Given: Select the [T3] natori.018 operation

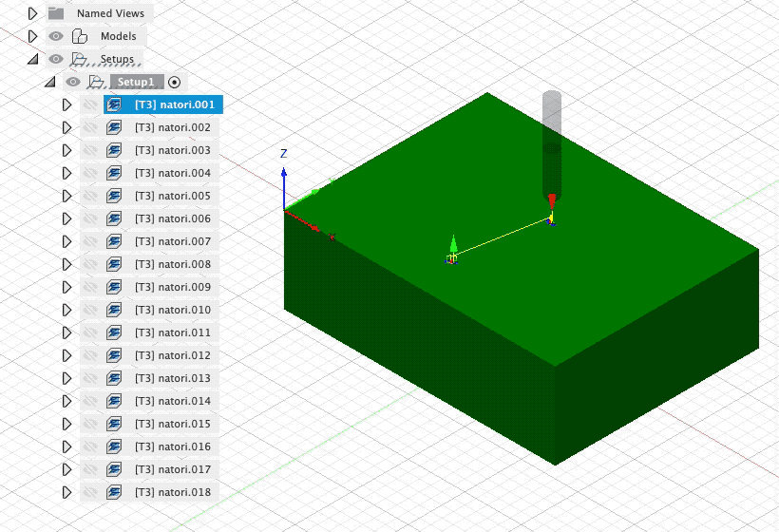Looking at the screenshot, I should [x=172, y=492].
